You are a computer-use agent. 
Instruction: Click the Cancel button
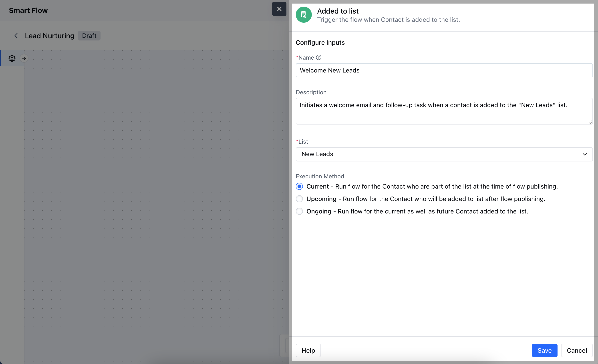click(x=577, y=350)
